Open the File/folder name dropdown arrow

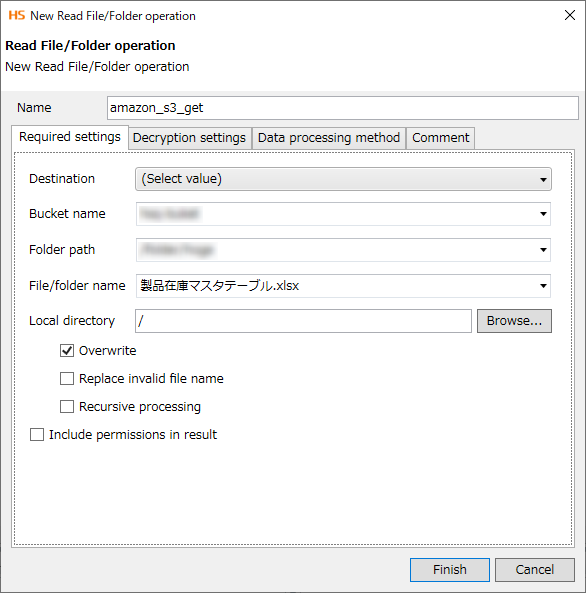(543, 286)
